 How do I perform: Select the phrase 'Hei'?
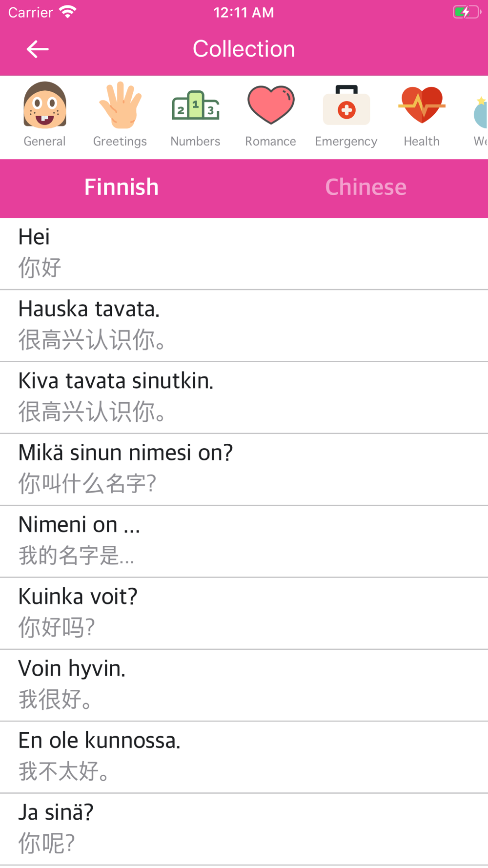[x=244, y=254]
